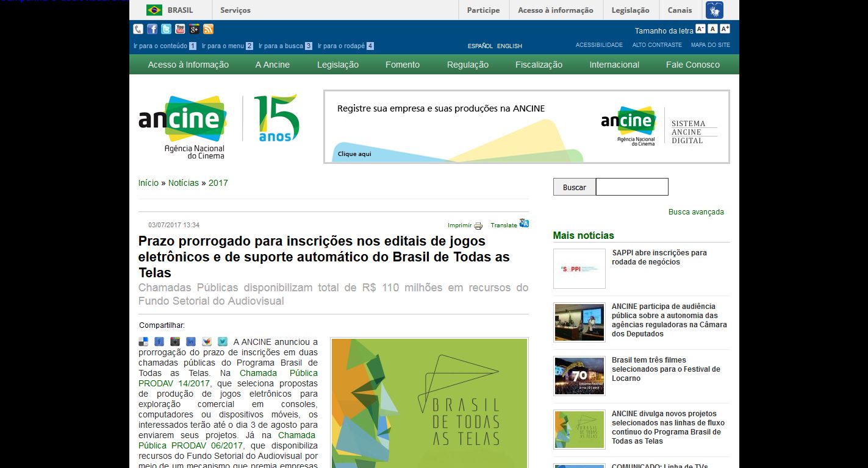Jump via Ir para o menu link
Viewport: 868px width, 468px height.
click(x=228, y=46)
